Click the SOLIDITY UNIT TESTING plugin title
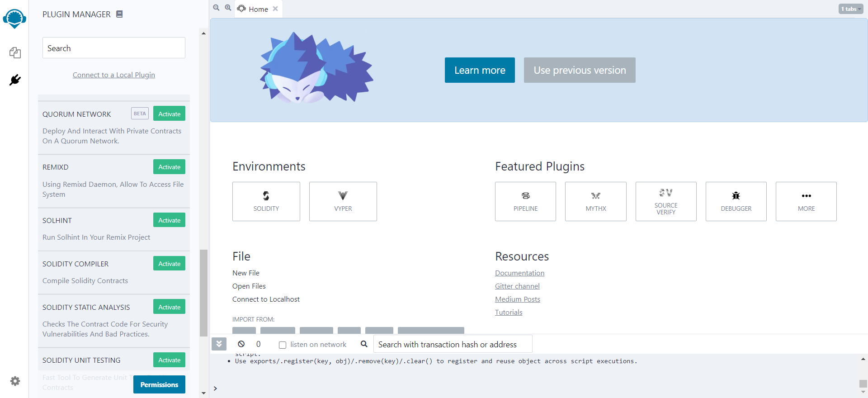This screenshot has width=868, height=398. tap(81, 360)
